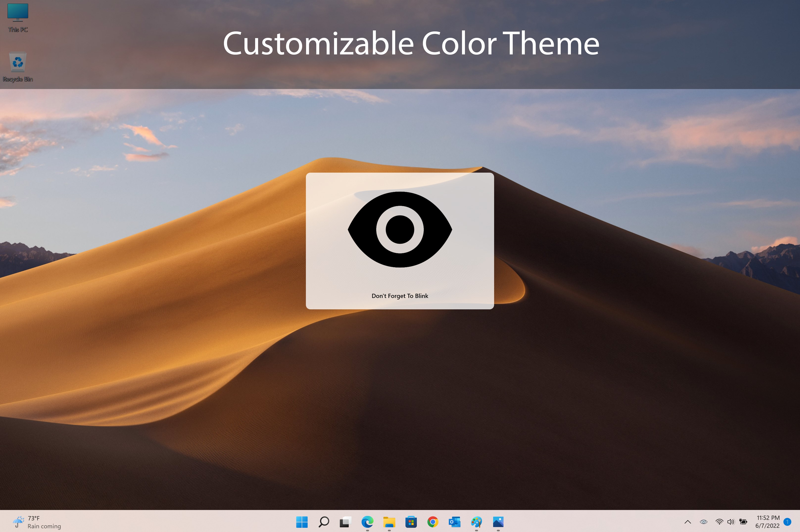Launch Google Chrome from the taskbar
Viewport: 800px width, 532px height.
click(x=433, y=522)
